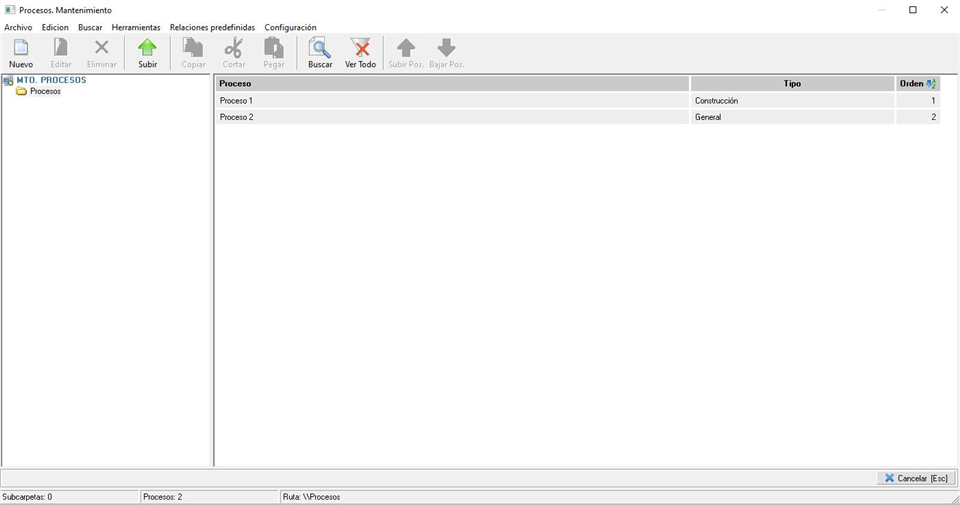Sort by the Tipo column header

792,84
